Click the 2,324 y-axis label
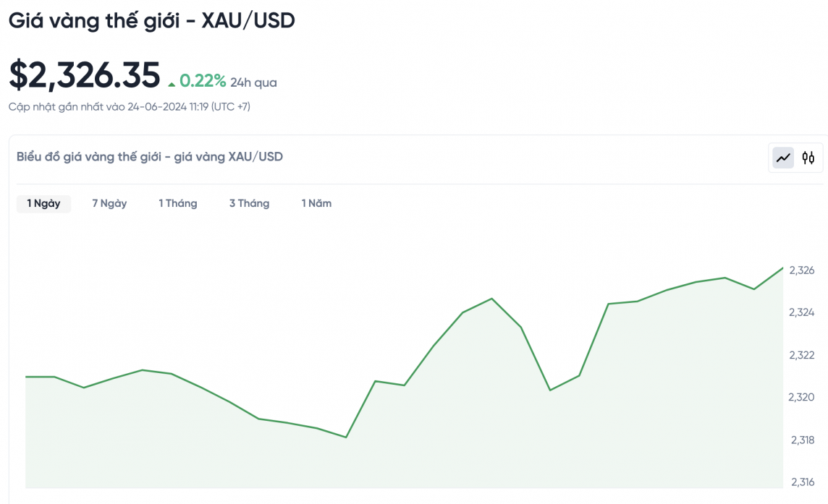Viewport: 828px width, 504px height. click(x=801, y=312)
